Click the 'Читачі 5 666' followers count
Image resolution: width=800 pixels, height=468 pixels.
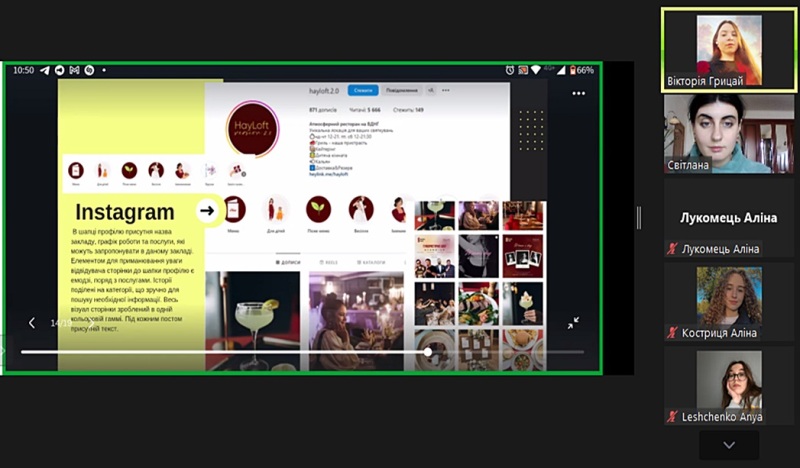365,110
